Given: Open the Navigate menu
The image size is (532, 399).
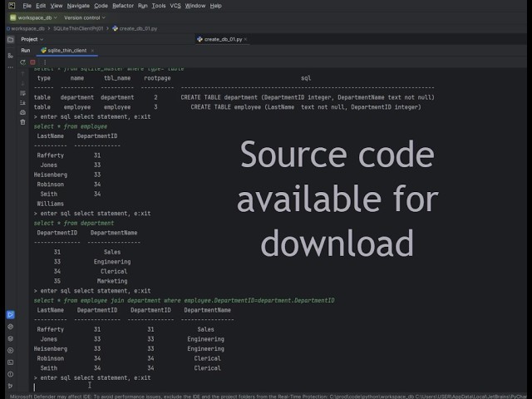Looking at the screenshot, I should 78,6.
